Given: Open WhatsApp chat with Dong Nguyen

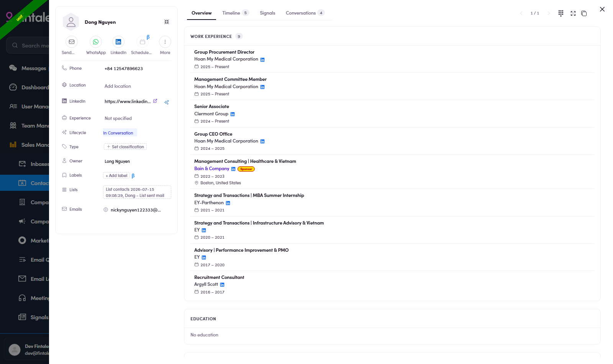Looking at the screenshot, I should coord(96,42).
